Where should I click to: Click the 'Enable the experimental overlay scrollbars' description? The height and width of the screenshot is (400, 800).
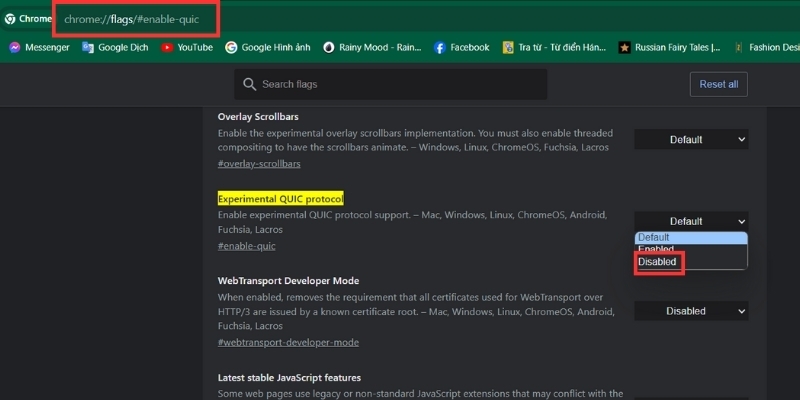[415, 140]
